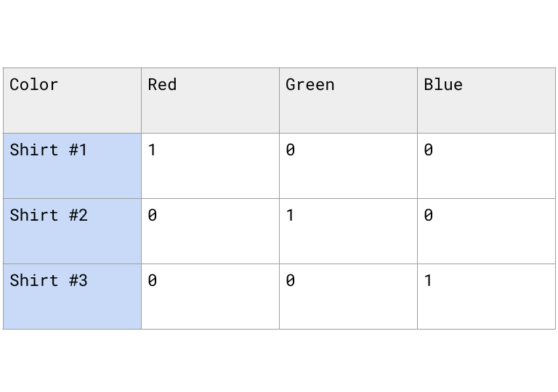The width and height of the screenshot is (558, 392).
Task: Select the Blue column header
Action: 486,100
